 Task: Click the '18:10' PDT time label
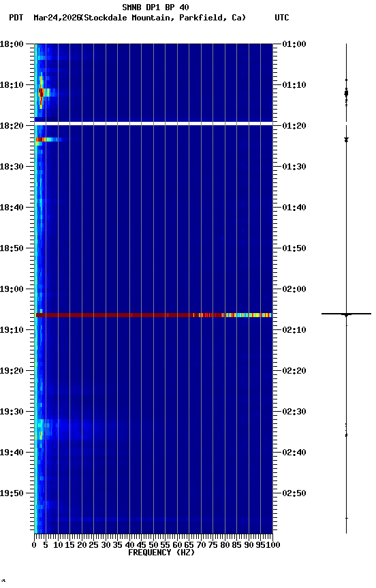click(x=12, y=85)
